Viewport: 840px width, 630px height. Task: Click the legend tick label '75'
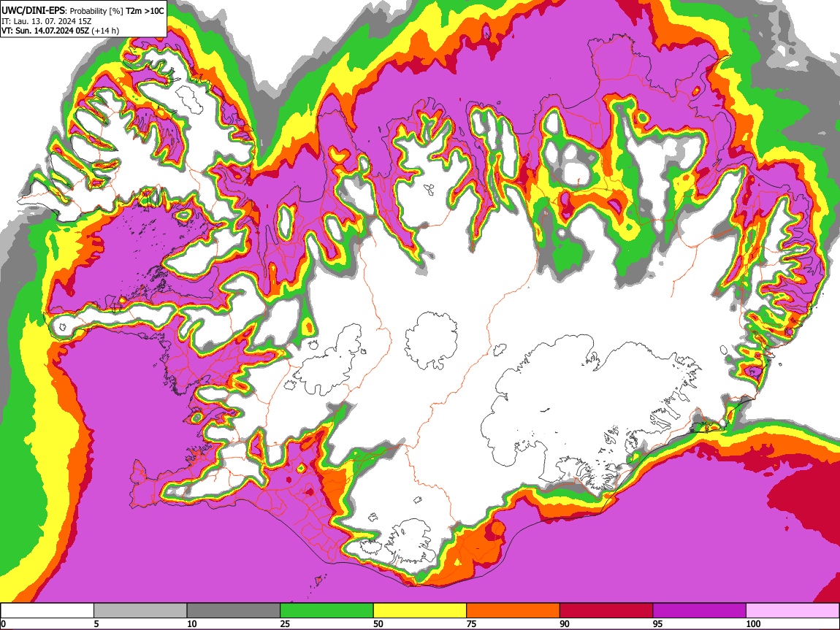pos(471,623)
